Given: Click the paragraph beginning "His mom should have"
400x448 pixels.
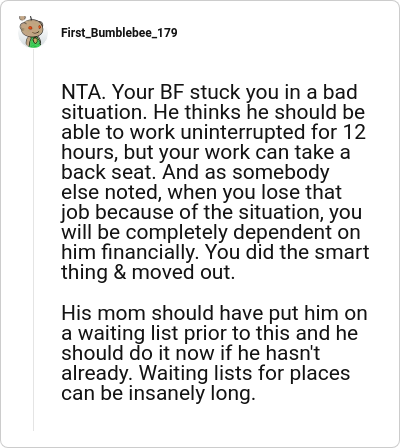Looking at the screenshot, I should click(x=214, y=353).
